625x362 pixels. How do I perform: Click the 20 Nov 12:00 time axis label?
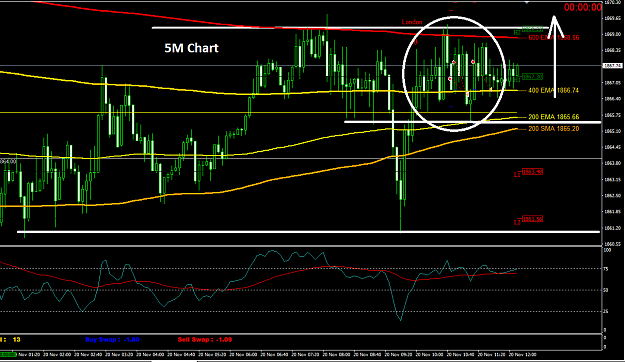point(523,354)
